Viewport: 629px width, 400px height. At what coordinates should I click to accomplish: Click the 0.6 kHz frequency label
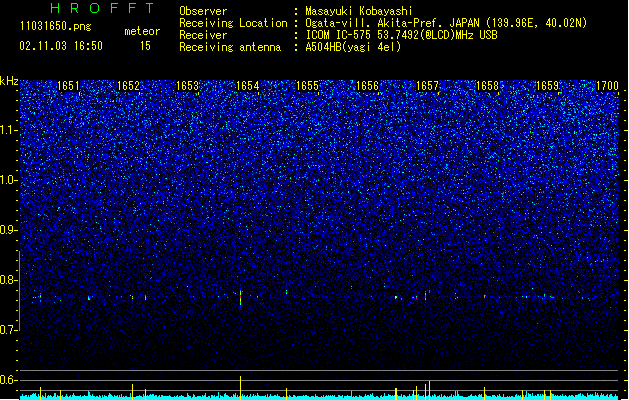pyautogui.click(x=9, y=380)
